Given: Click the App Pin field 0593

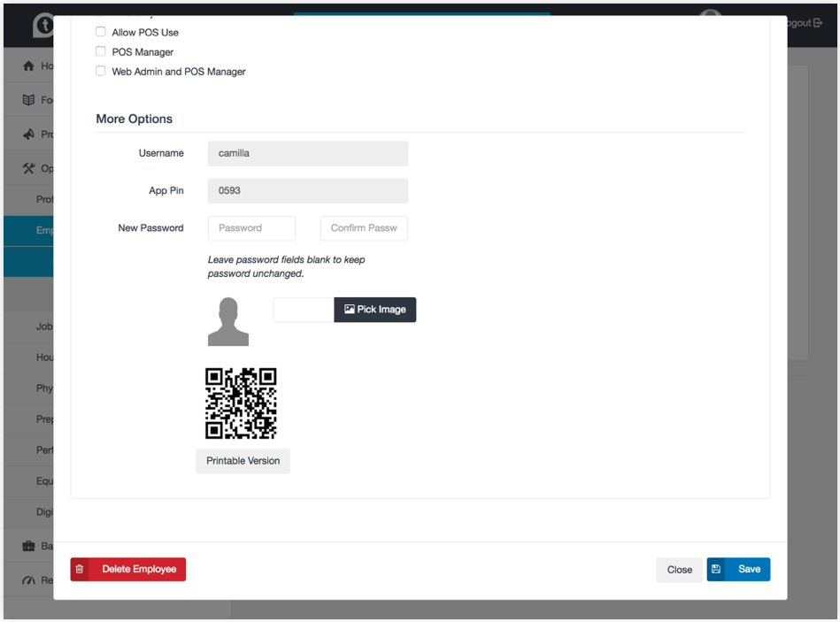Looking at the screenshot, I should point(307,191).
